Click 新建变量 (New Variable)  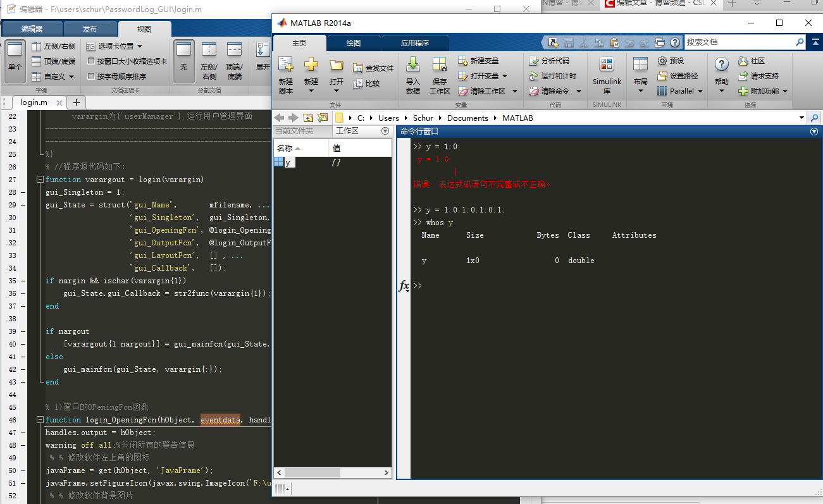(x=478, y=61)
